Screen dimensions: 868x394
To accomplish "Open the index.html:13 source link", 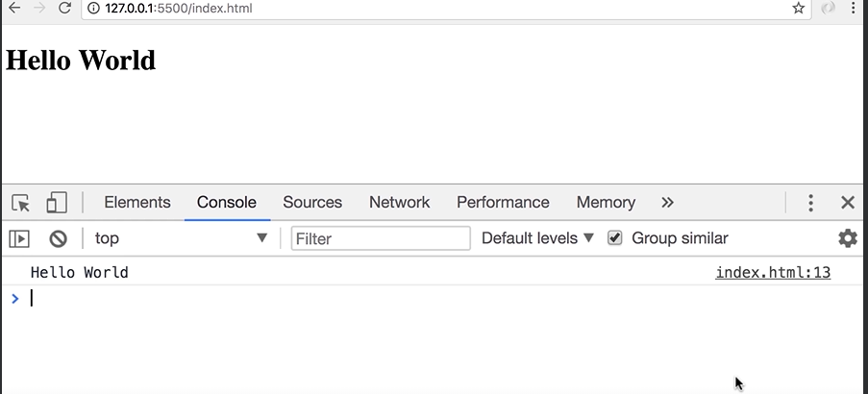I will pyautogui.click(x=773, y=273).
